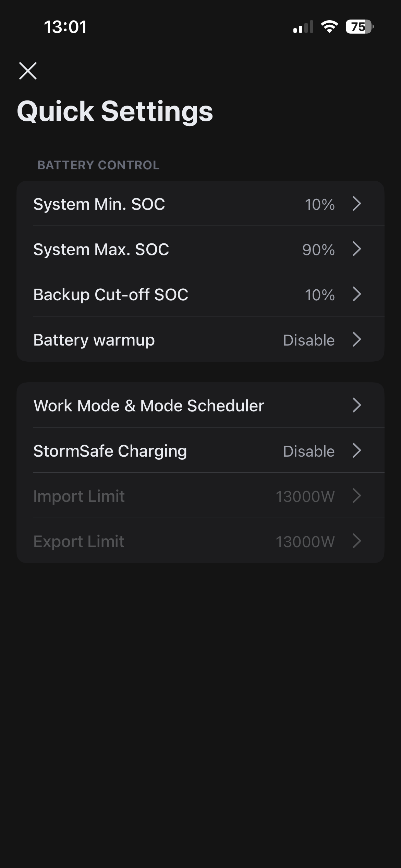Image resolution: width=401 pixels, height=868 pixels.
Task: Tap the chevron beside System Max. SOC
Action: (x=357, y=249)
